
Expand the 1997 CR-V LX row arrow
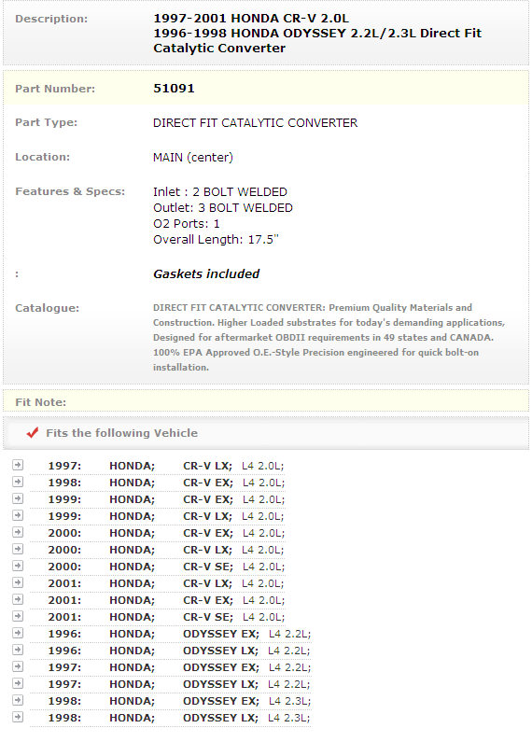pos(18,465)
